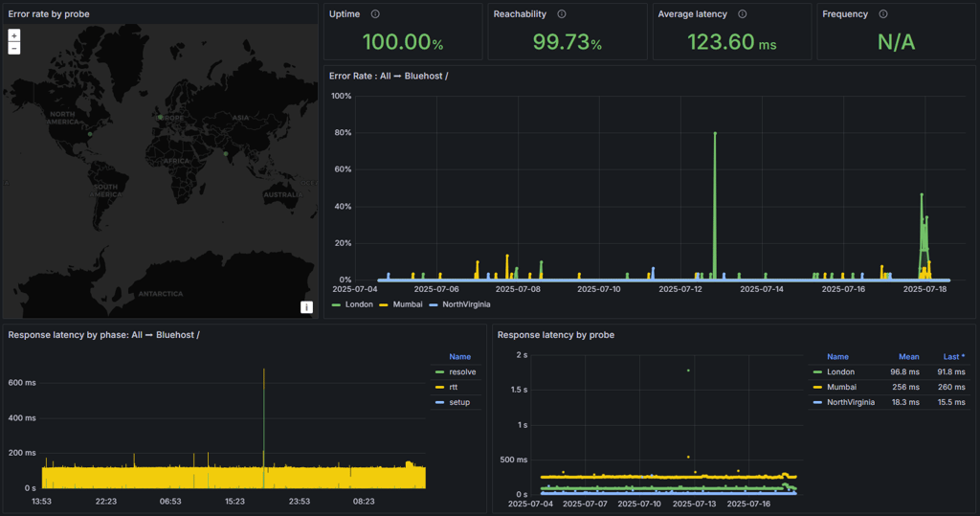Open Response latency by phase panel menu

(x=103, y=335)
